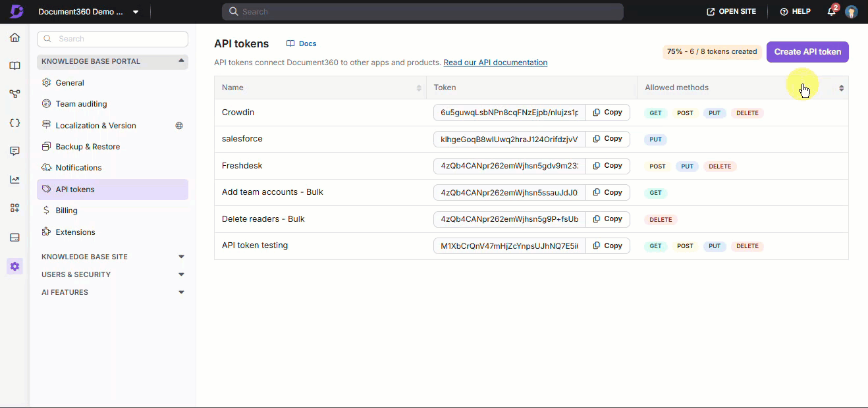Click the Create API token button
Viewport: 868px width, 408px height.
pyautogui.click(x=807, y=52)
